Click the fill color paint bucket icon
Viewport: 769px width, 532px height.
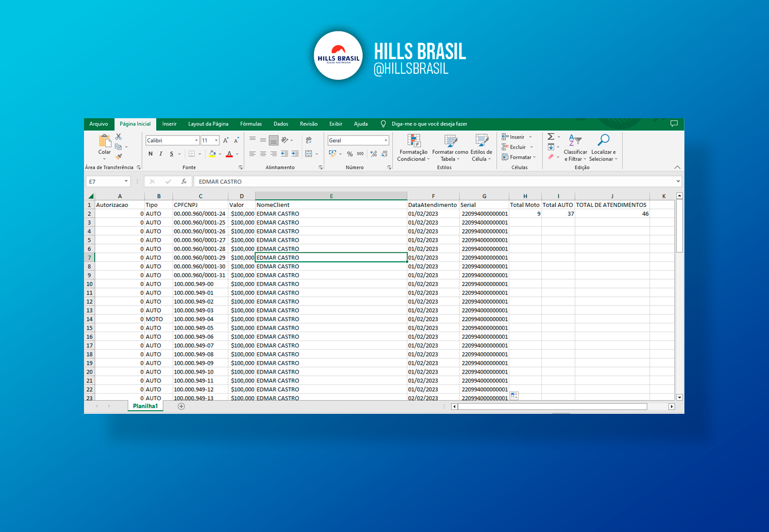[x=212, y=154]
